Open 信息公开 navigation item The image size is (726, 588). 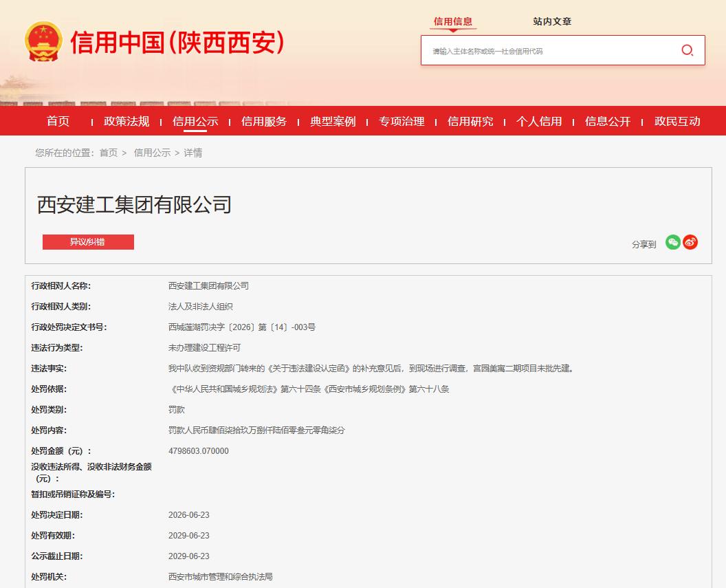pyautogui.click(x=608, y=121)
